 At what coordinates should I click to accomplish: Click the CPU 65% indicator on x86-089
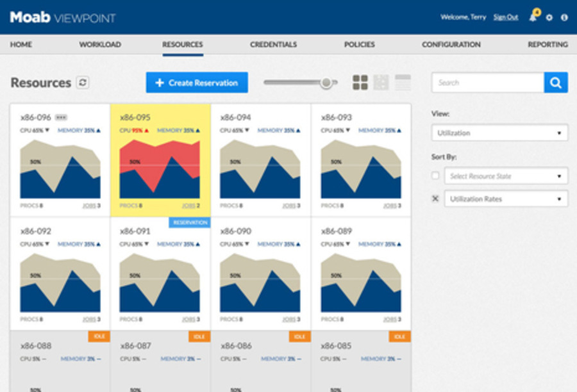[x=335, y=244]
